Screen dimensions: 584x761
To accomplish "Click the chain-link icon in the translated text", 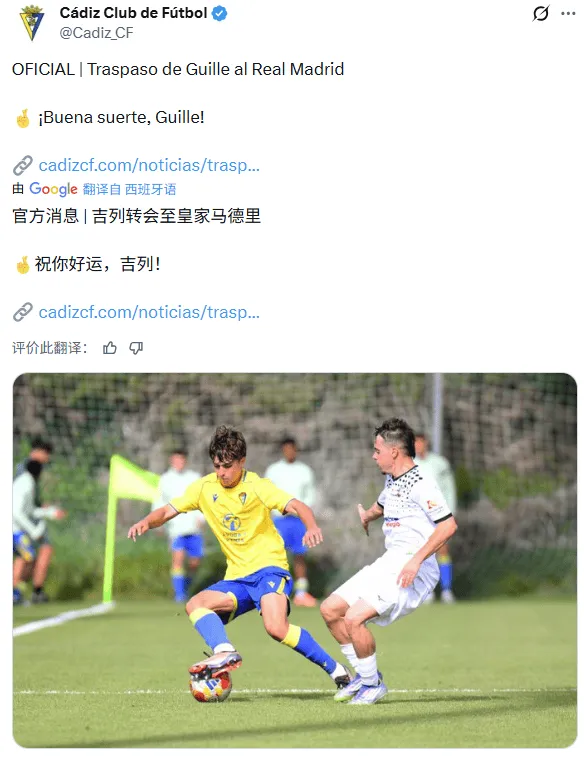I will (23, 312).
